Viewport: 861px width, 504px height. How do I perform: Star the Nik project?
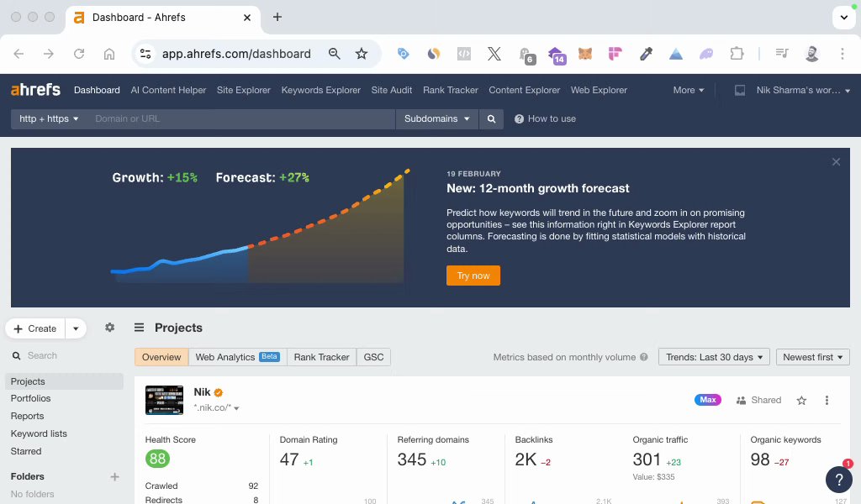coord(801,401)
